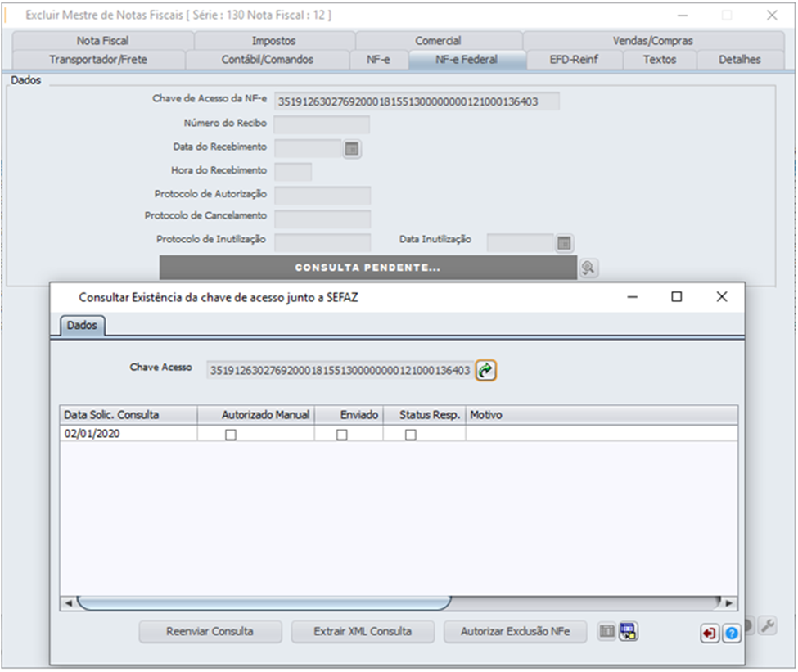Open the Data do Recebimento calendar picker
Viewport: 798px width, 672px height.
[352, 149]
